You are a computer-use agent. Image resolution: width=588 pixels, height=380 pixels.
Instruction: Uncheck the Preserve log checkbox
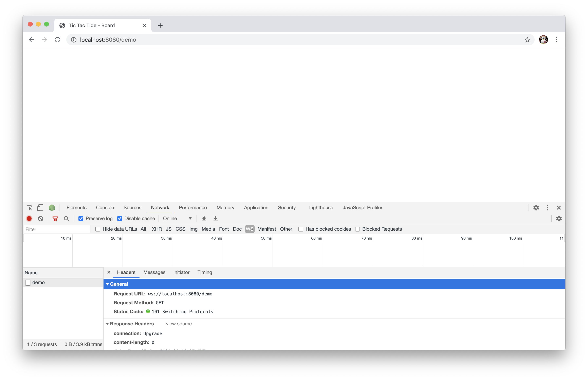81,219
